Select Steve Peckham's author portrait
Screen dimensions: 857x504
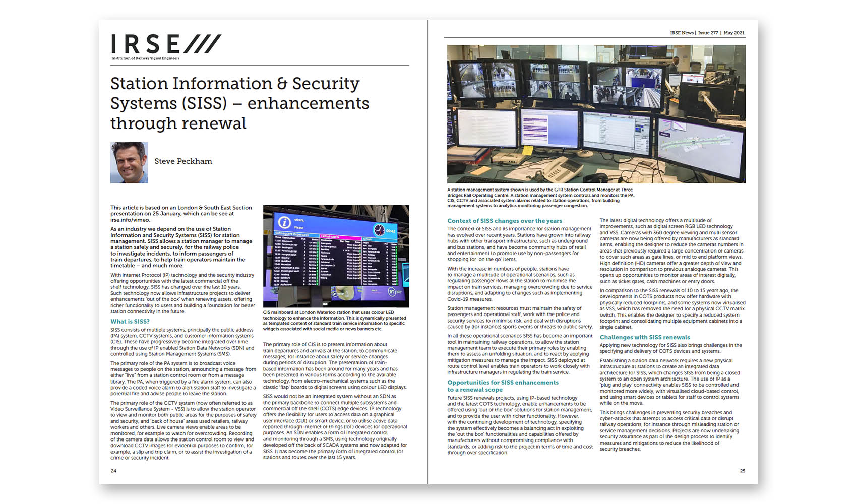(129, 162)
